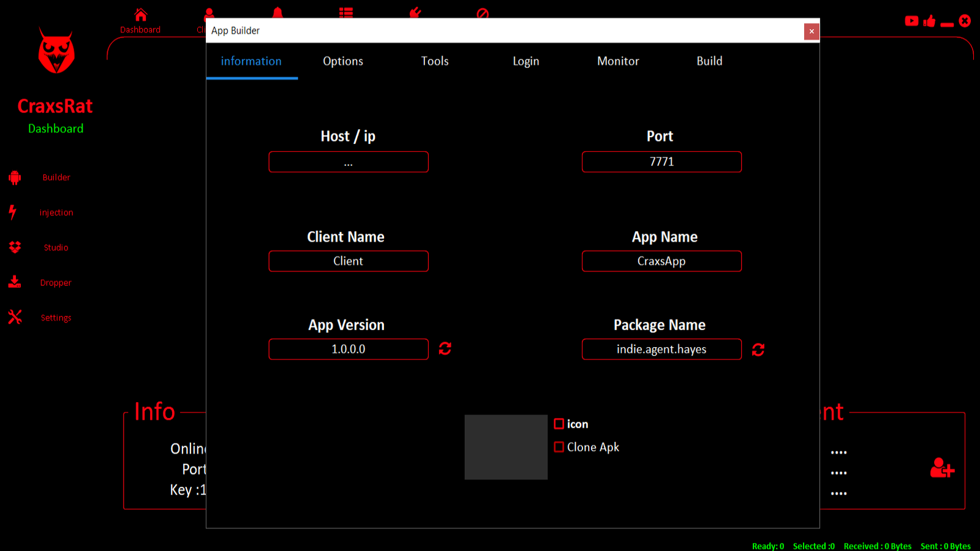The height and width of the screenshot is (551, 980).
Task: Click the lightning bolt Injection icon
Action: pyautogui.click(x=12, y=212)
